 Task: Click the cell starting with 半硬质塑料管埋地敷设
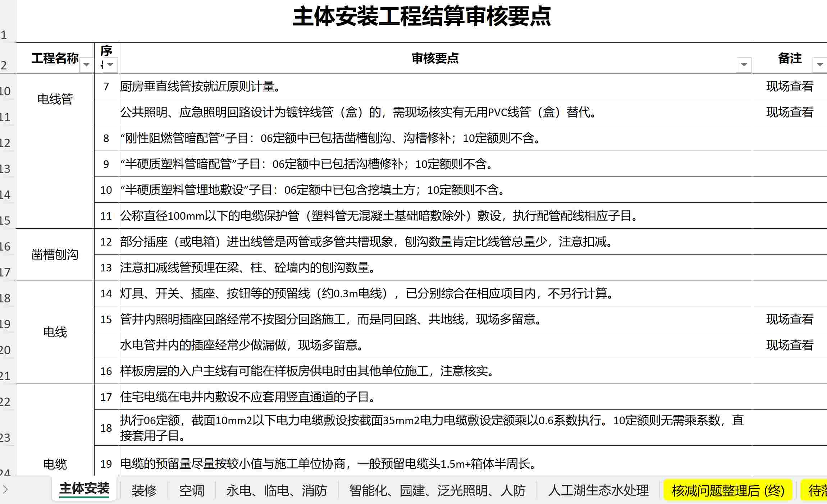tap(435, 190)
